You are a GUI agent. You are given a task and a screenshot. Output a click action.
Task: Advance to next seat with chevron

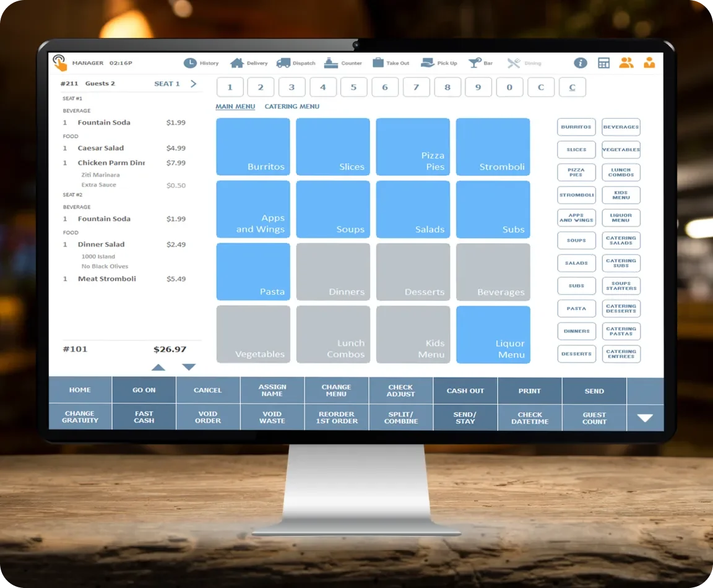point(194,84)
